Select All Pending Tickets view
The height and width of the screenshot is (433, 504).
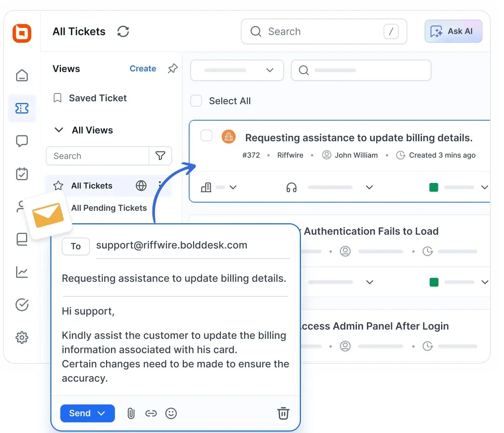(109, 208)
